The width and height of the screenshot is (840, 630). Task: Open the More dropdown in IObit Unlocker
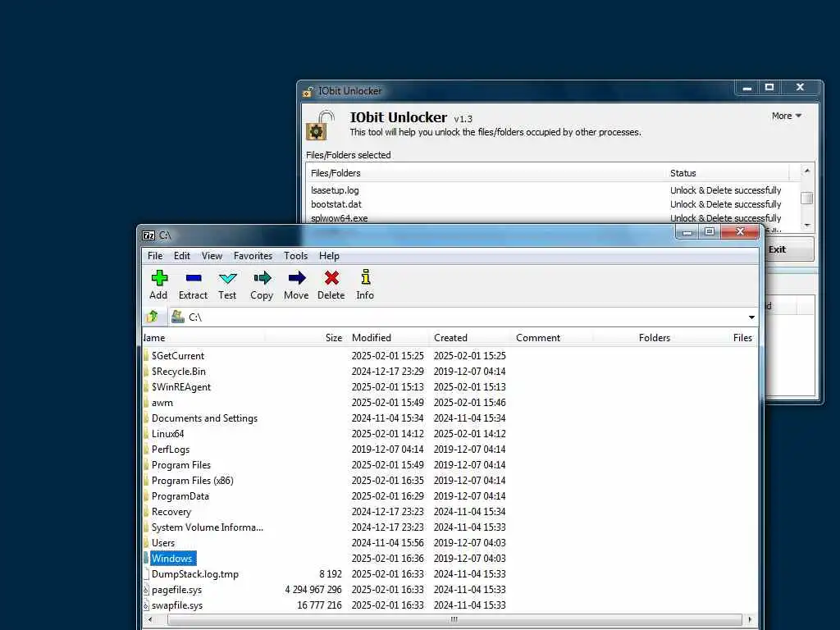(787, 116)
